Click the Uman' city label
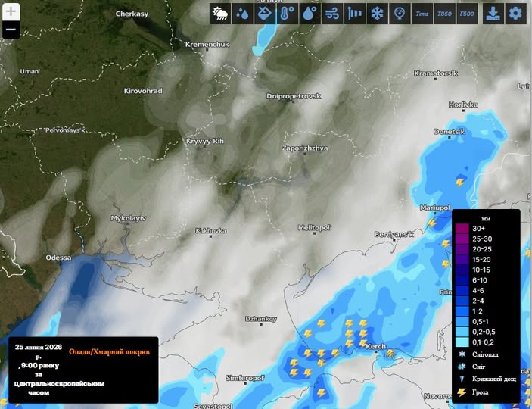Viewport: 532px width, 409px height. (30, 71)
